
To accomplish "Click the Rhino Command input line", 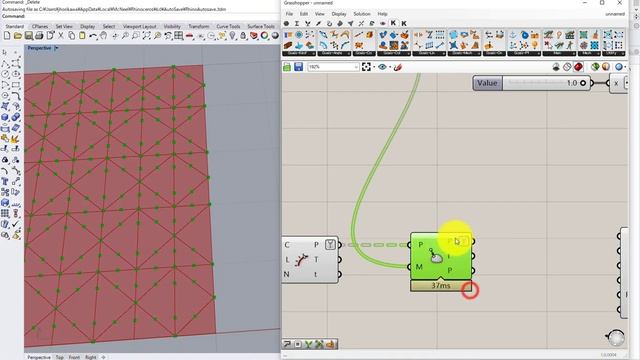I will click(x=141, y=16).
